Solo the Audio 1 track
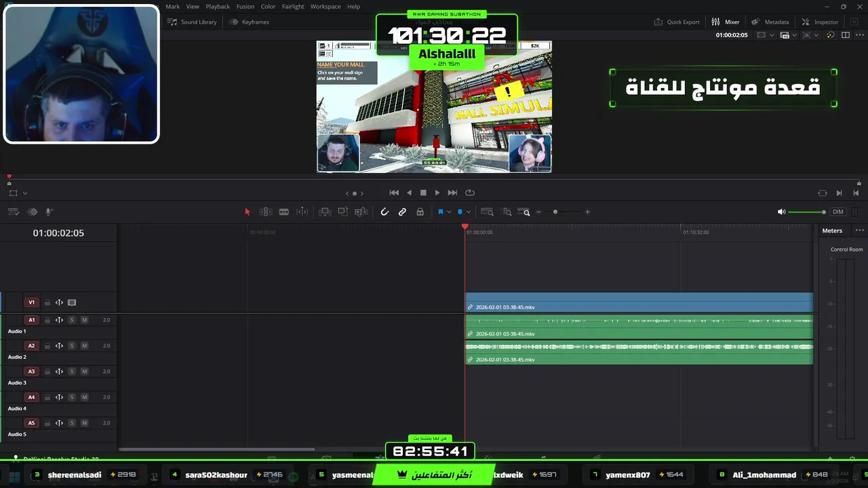868x488 pixels. pyautogui.click(x=72, y=320)
